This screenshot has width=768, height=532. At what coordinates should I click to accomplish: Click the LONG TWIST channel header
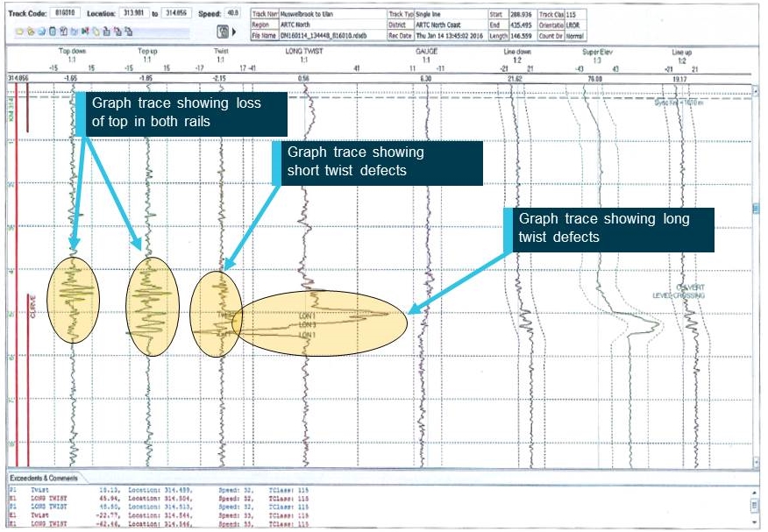click(304, 51)
